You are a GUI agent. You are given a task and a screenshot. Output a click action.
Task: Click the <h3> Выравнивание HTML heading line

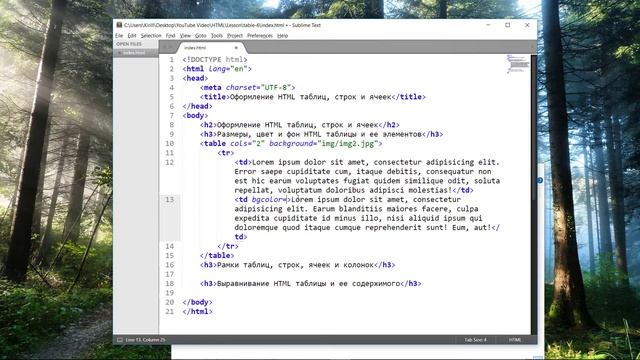311,284
